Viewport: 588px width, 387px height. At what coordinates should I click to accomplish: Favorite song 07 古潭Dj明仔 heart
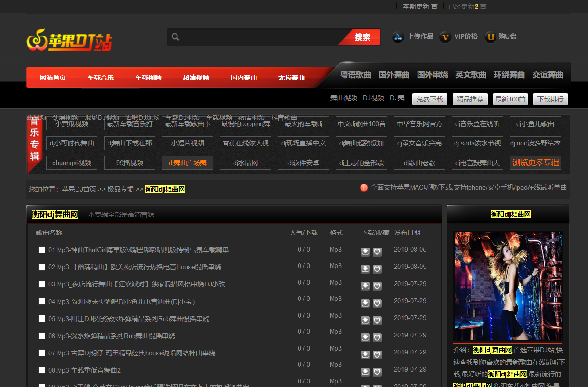377,354
